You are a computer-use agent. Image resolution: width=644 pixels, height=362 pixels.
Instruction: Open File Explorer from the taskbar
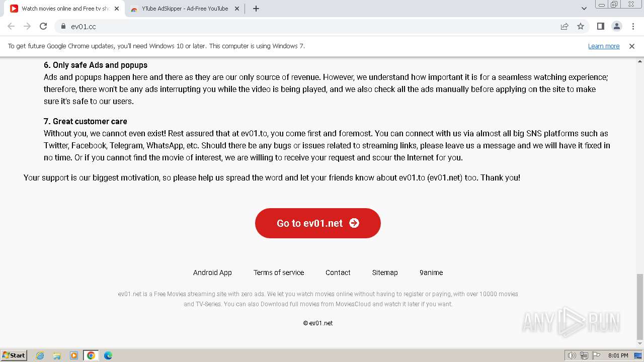tap(57, 355)
